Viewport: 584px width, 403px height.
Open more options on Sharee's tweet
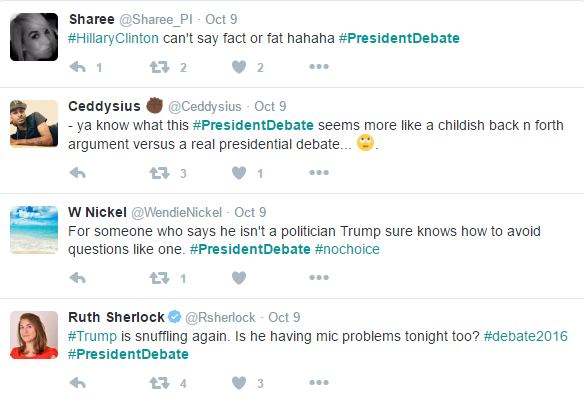(319, 67)
